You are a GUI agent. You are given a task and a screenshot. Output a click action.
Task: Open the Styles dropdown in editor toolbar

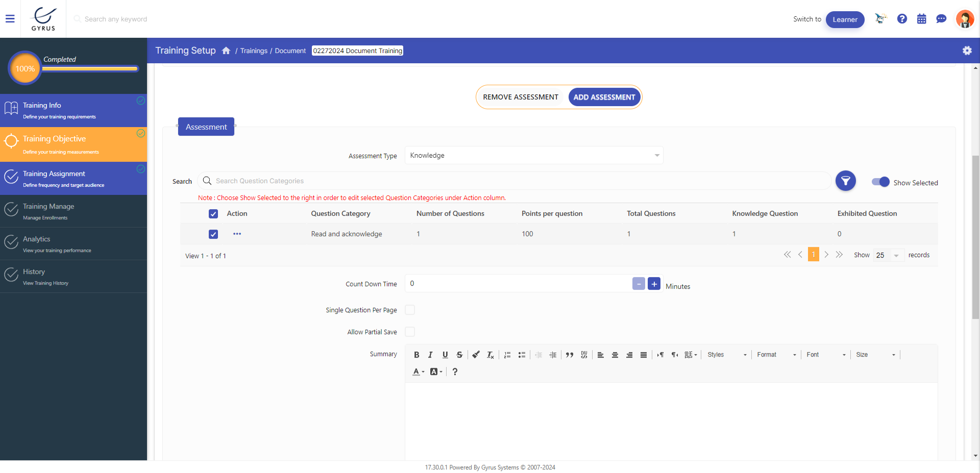coord(726,355)
